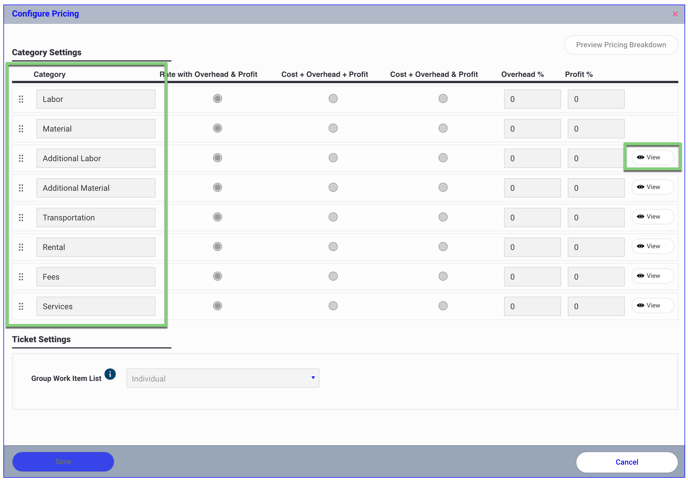Image resolution: width=688 pixels, height=480 pixels.
Task: Click the Overhead % column header
Action: pos(523,74)
